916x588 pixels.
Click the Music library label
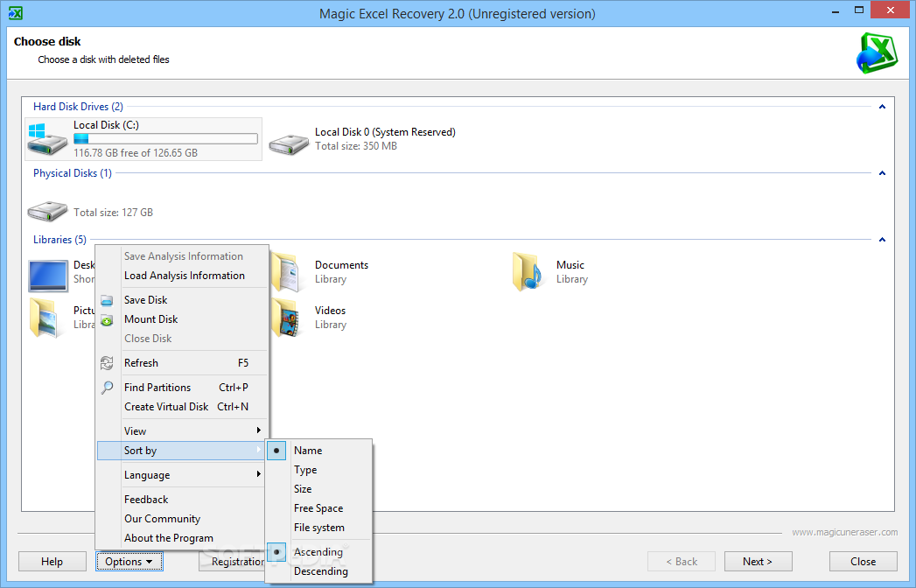click(570, 265)
